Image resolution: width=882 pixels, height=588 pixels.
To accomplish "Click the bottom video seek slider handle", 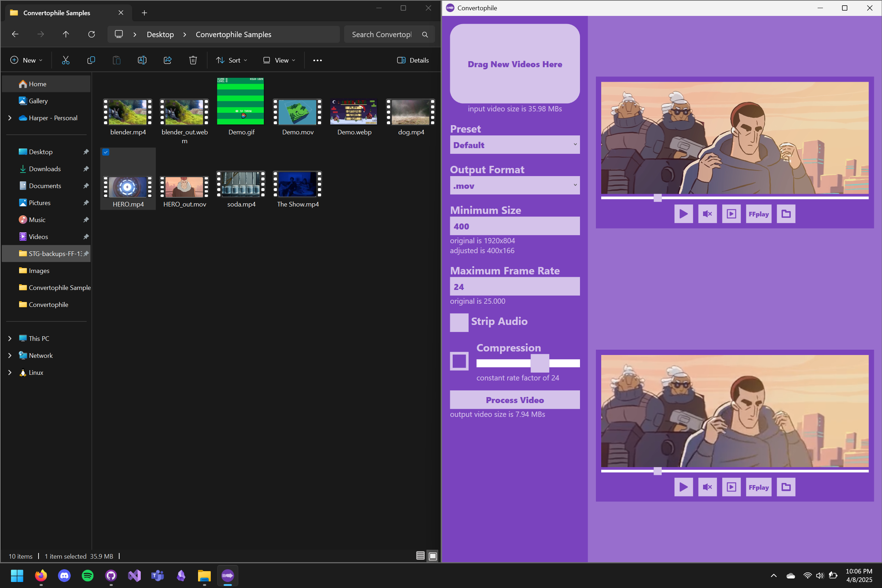I will point(657,471).
